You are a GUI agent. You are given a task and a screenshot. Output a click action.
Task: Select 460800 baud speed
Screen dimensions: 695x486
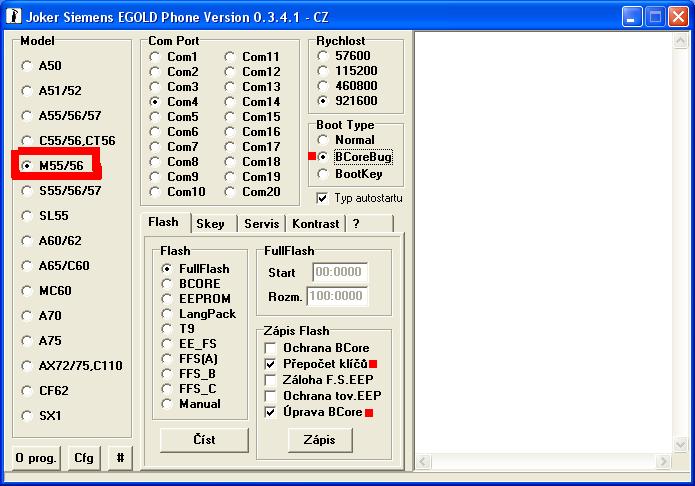[323, 86]
